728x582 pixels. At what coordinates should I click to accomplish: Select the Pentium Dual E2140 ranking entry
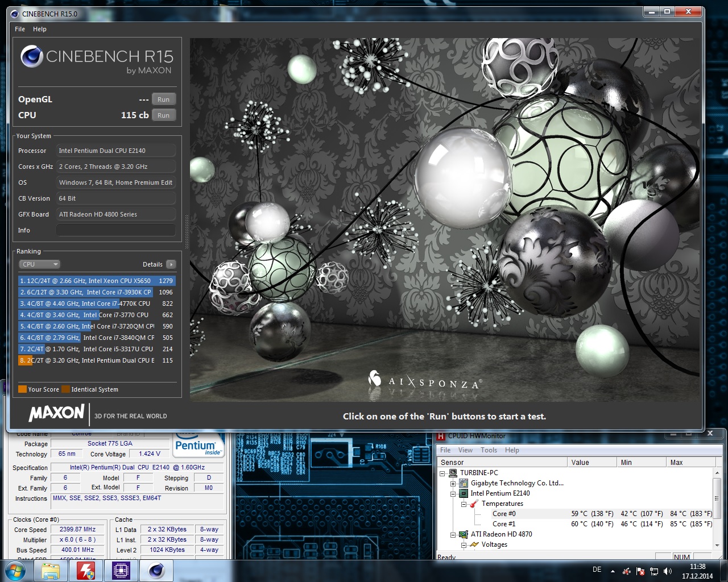(x=97, y=360)
